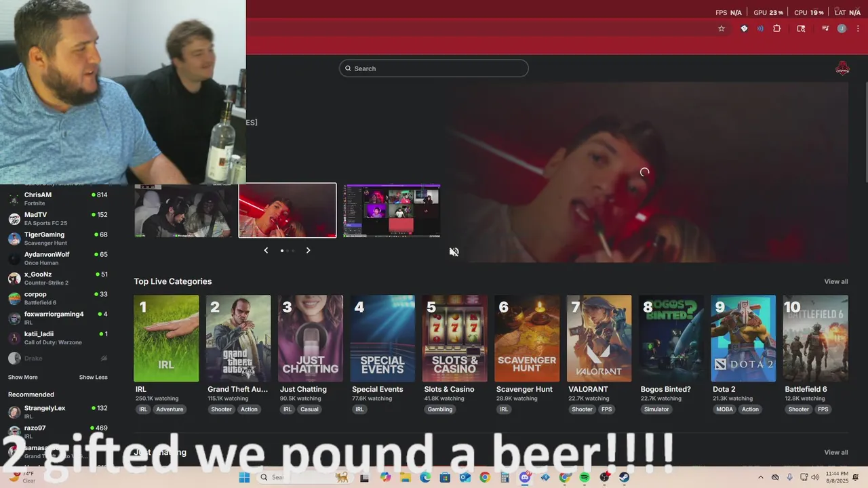This screenshot has height=488, width=868.
Task: Open the corpop channel
Action: [58, 298]
